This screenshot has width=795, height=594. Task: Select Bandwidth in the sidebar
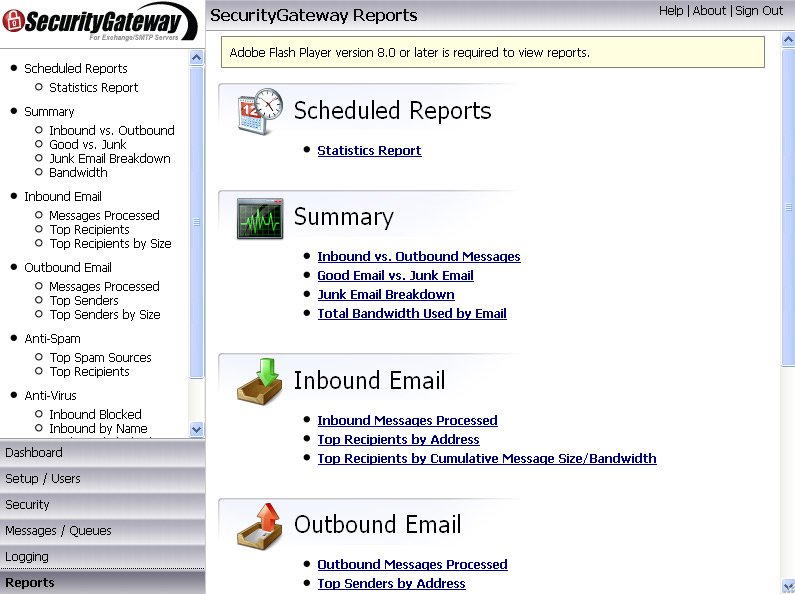(78, 173)
